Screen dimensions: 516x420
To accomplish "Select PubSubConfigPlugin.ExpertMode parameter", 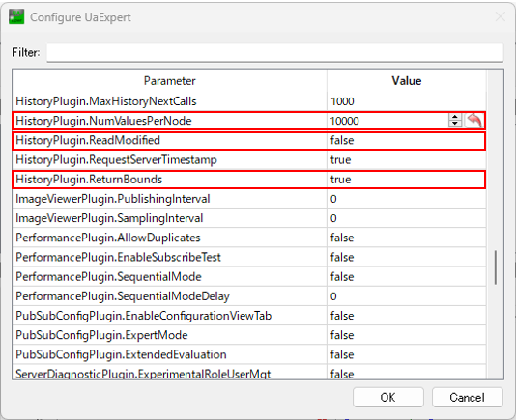I will click(x=101, y=335).
